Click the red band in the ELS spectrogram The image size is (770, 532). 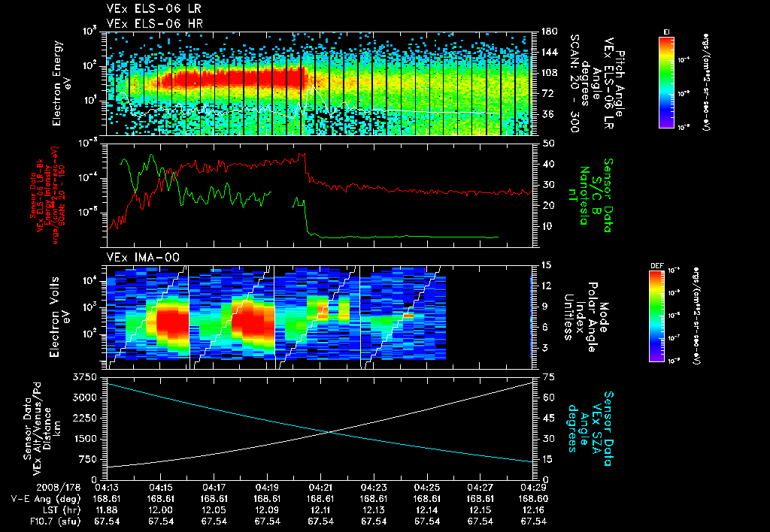(x=233, y=77)
